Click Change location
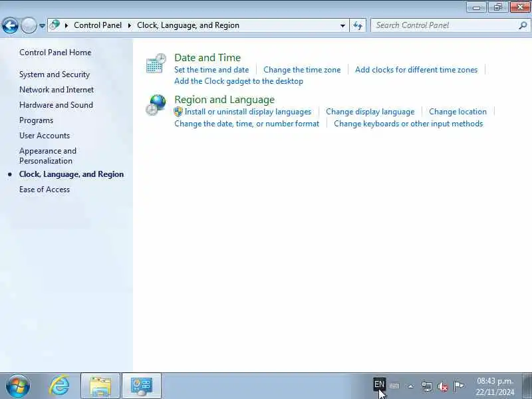The height and width of the screenshot is (399, 532). (458, 112)
